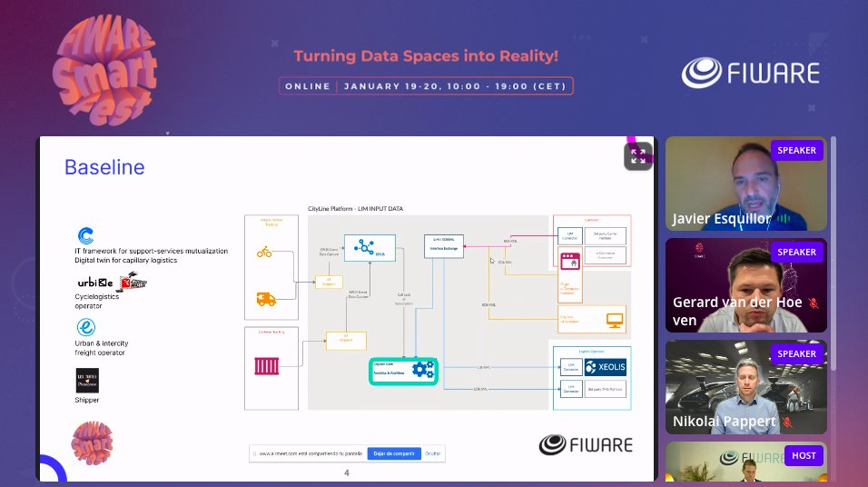Click the 'Cyclelogistics operator' text
The width and height of the screenshot is (868, 487).
click(x=97, y=302)
